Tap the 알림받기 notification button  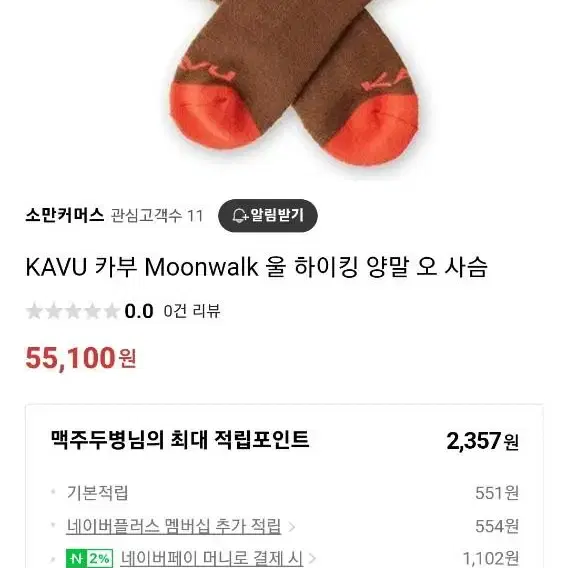click(x=268, y=216)
